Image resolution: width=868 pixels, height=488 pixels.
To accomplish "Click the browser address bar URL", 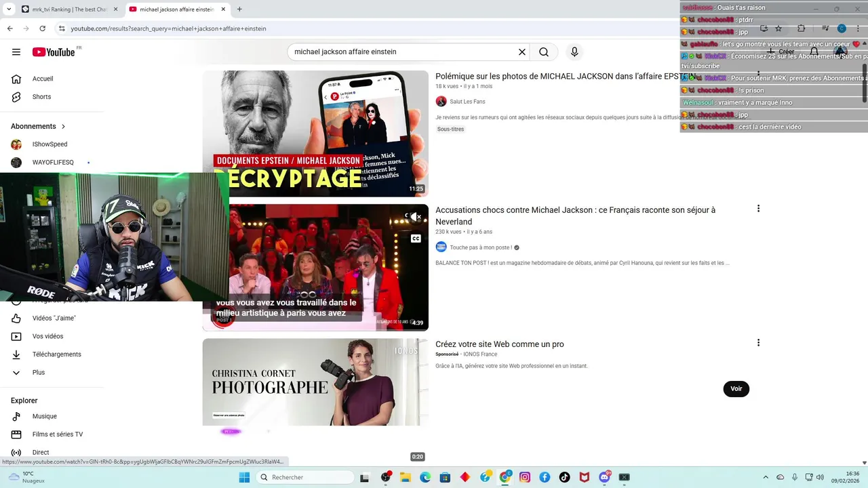I will (x=168, y=28).
